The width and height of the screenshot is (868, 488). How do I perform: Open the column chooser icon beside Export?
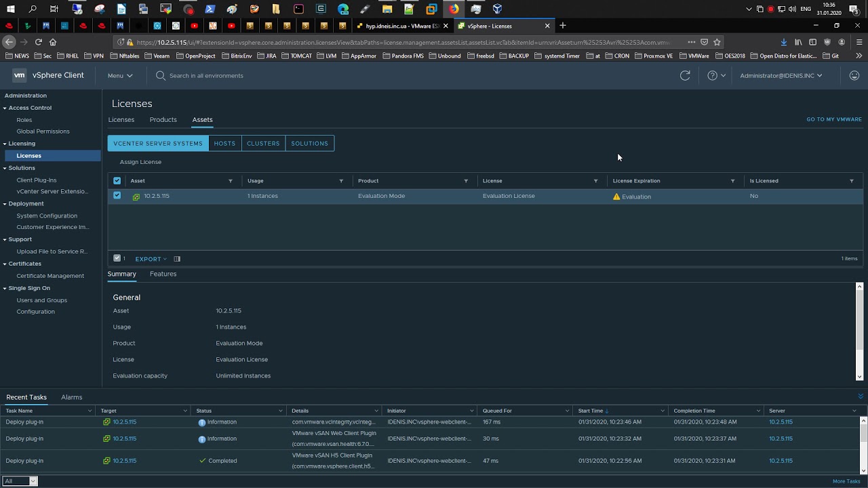click(x=177, y=259)
